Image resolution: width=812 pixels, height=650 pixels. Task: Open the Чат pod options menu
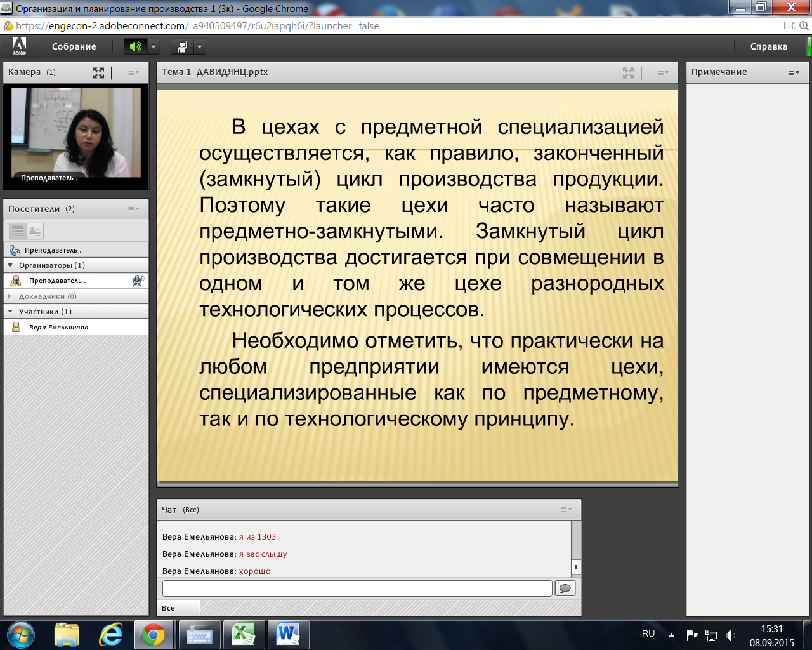566,509
